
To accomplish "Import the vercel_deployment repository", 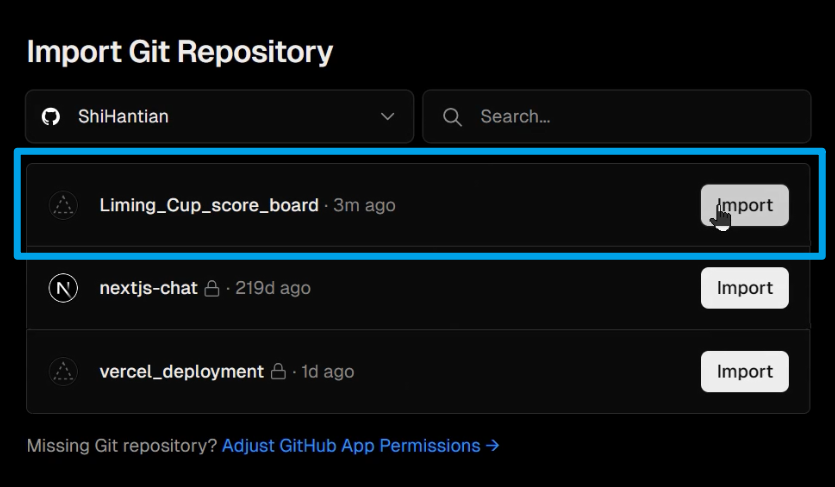I will point(744,371).
